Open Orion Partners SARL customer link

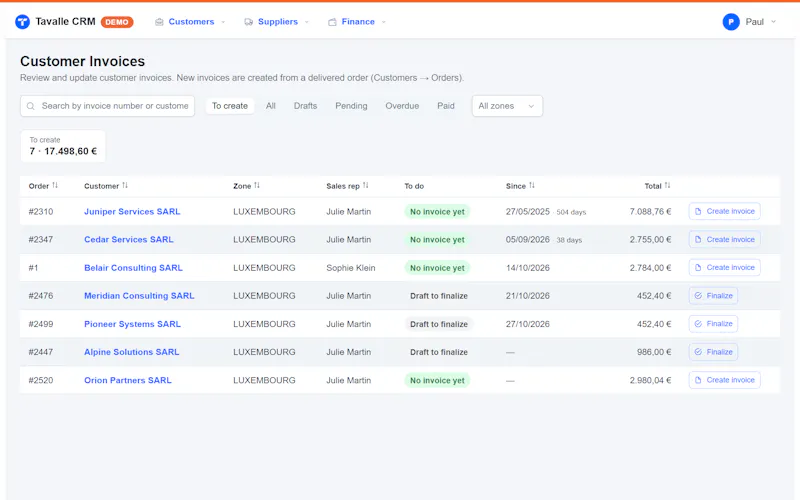128,380
